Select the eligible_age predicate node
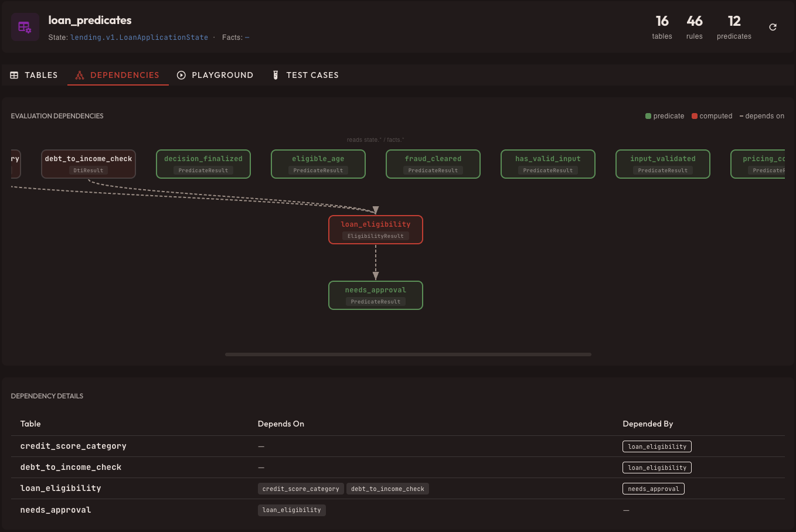This screenshot has height=532, width=796. coord(318,164)
